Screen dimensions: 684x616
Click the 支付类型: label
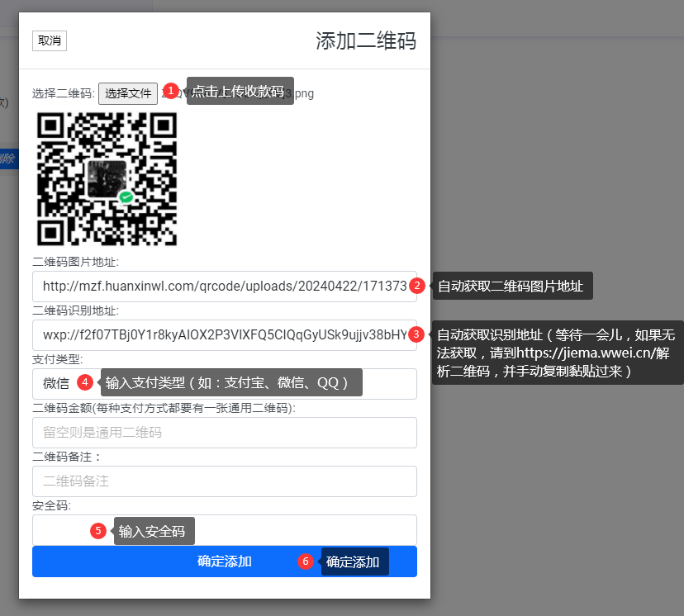click(57, 360)
